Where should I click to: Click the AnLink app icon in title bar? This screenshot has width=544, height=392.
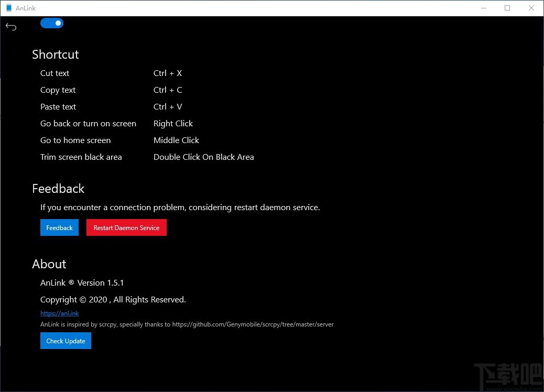[9, 8]
